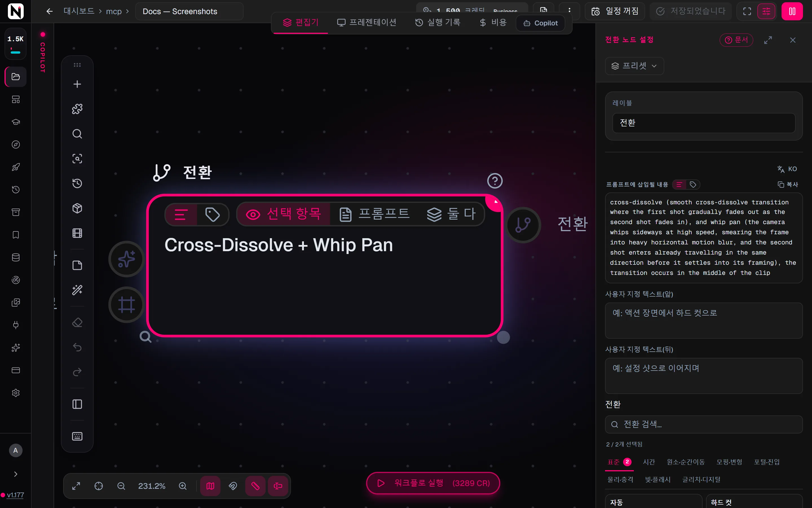The image size is (812, 508).
Task: Click the frame hash button beside node
Action: pos(127,305)
